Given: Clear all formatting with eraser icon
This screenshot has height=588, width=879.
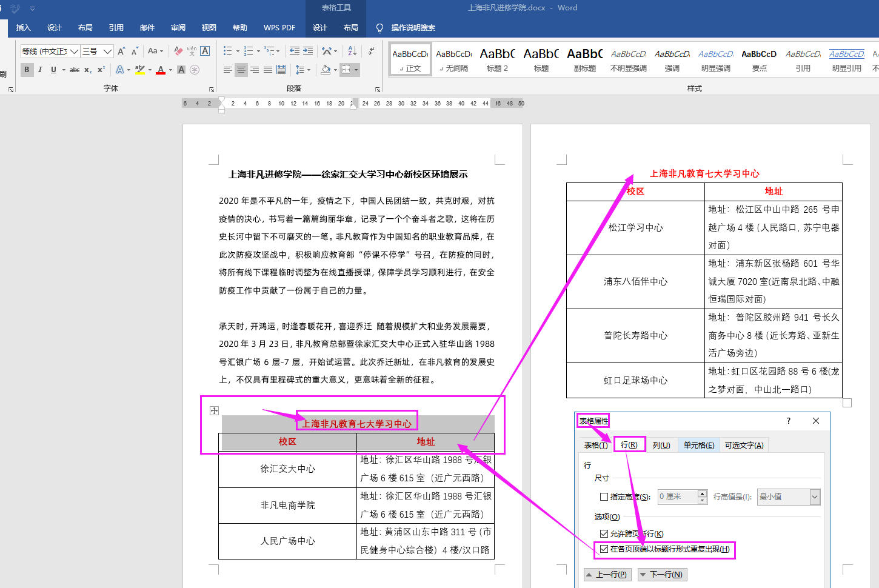Looking at the screenshot, I should [178, 51].
